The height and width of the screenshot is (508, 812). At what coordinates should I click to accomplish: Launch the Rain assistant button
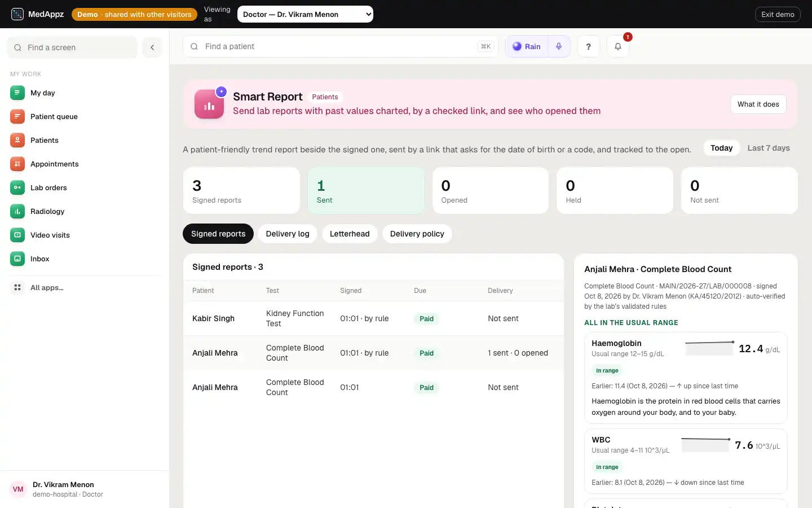point(527,46)
